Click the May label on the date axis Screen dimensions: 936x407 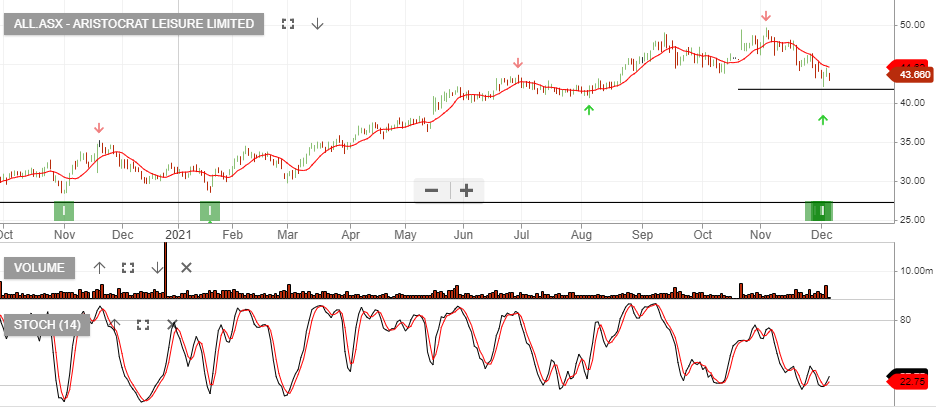(x=405, y=235)
